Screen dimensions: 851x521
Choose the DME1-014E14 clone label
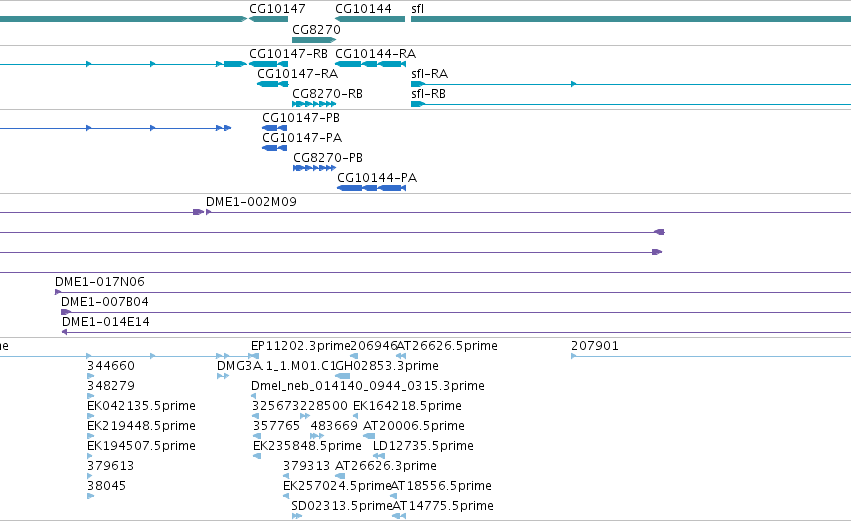pyautogui.click(x=106, y=322)
